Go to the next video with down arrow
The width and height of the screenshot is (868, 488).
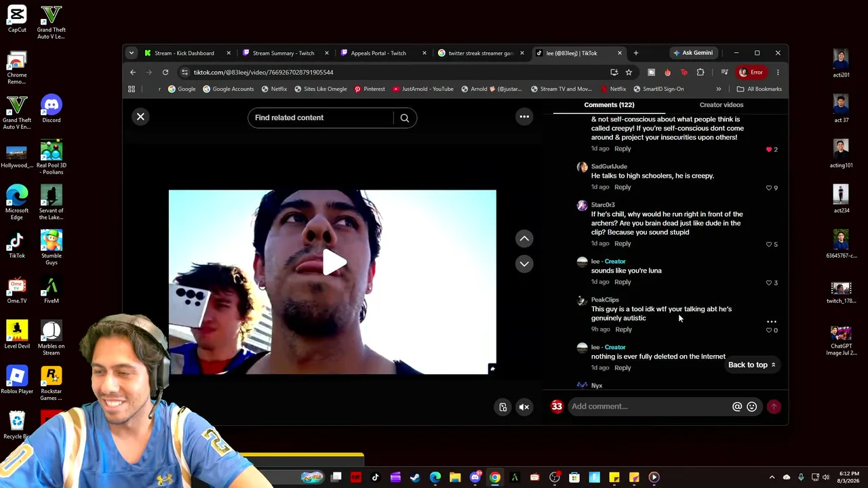(524, 264)
